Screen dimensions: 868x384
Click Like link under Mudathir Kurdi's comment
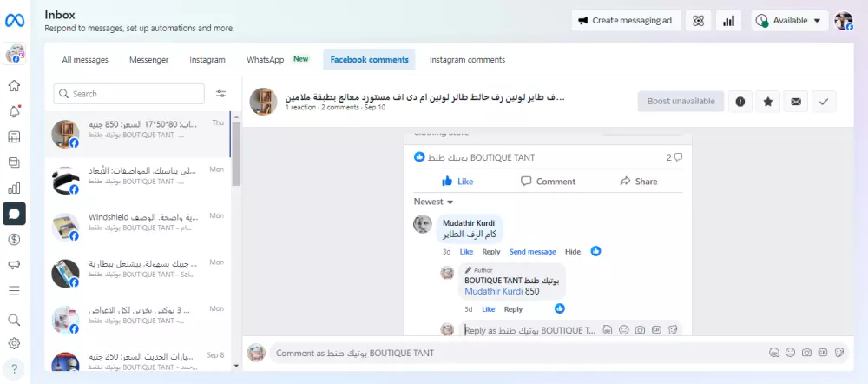click(x=466, y=252)
